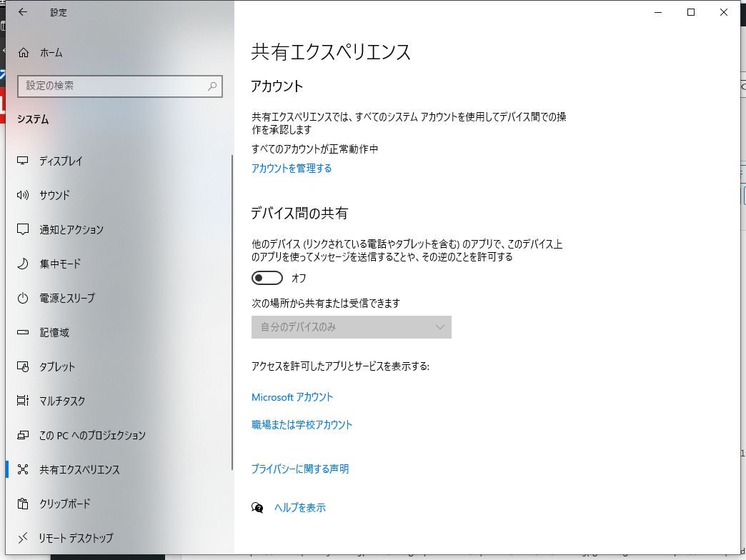
Task: Click the magnifier icon in the search box
Action: pyautogui.click(x=211, y=86)
